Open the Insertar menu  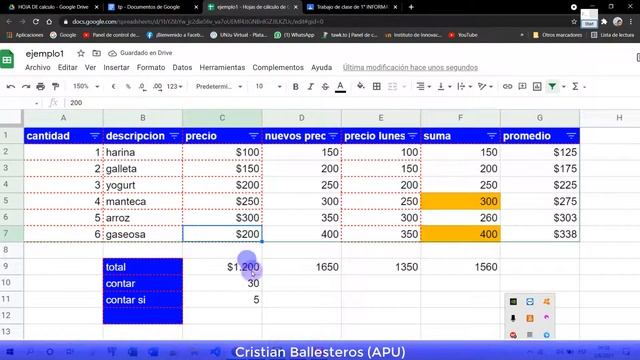[116, 67]
